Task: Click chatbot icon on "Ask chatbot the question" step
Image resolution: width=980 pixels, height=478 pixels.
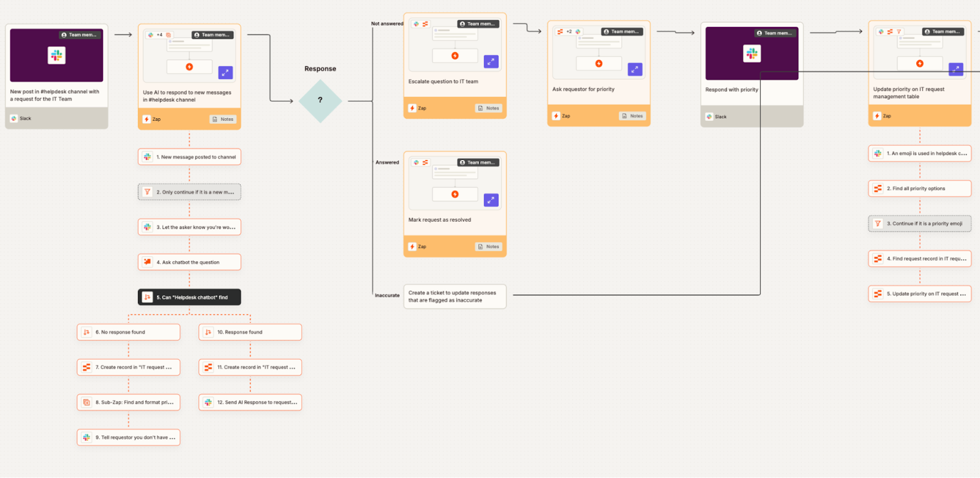Action: pyautogui.click(x=148, y=262)
